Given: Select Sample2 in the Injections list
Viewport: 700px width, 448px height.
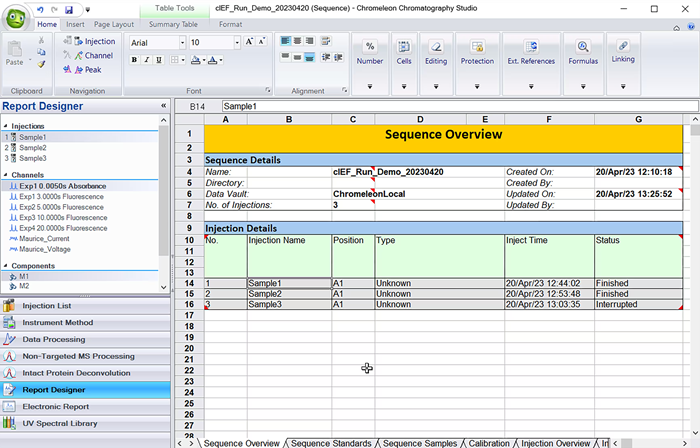Looking at the screenshot, I should pyautogui.click(x=32, y=147).
